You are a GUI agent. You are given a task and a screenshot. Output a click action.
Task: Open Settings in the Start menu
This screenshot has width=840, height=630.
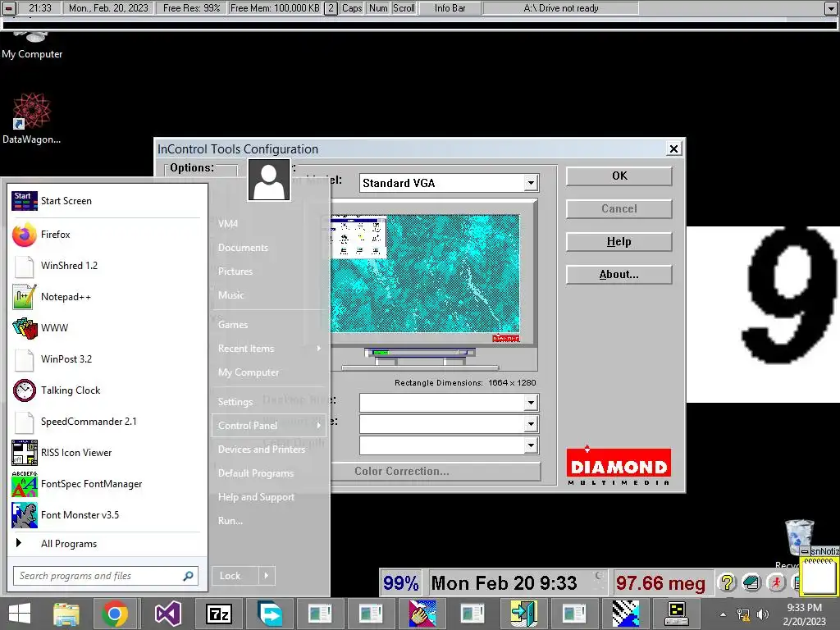235,402
